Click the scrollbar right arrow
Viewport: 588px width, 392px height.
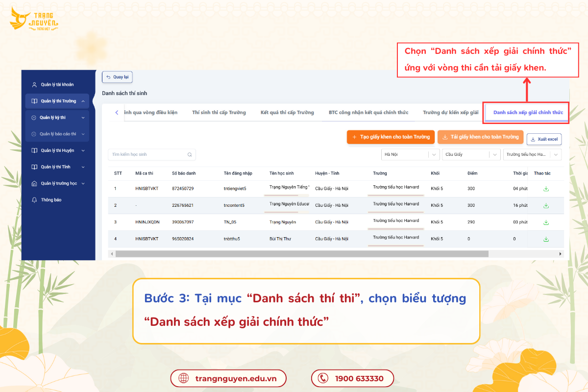coord(561,254)
